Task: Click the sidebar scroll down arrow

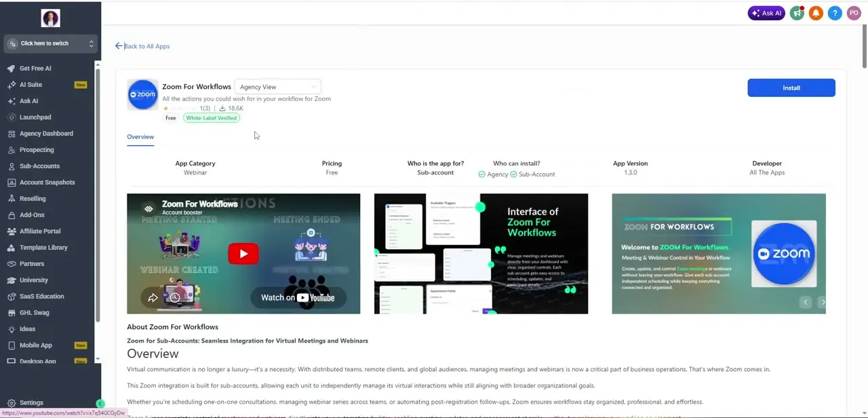Action: pos(98,360)
